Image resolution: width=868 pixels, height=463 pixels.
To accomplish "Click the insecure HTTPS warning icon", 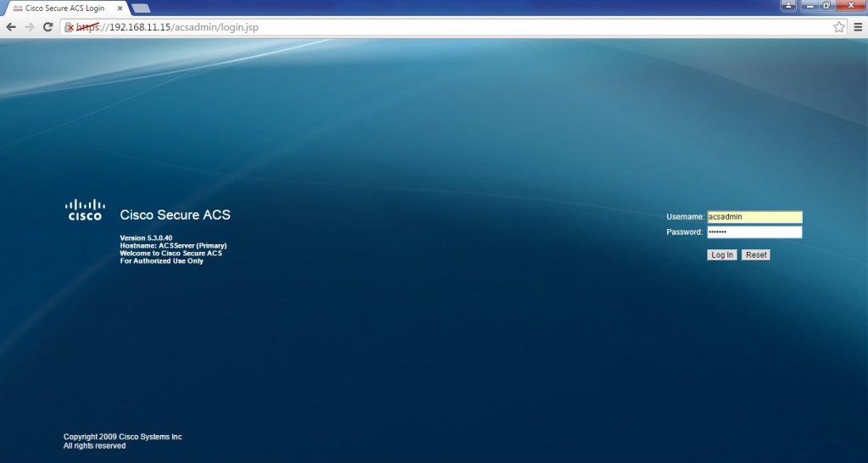I will [x=70, y=27].
